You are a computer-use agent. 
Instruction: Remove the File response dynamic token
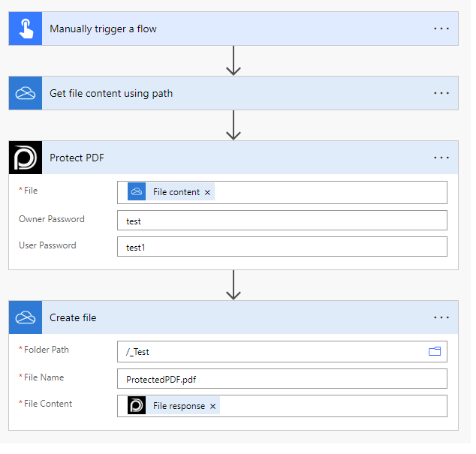pos(213,406)
